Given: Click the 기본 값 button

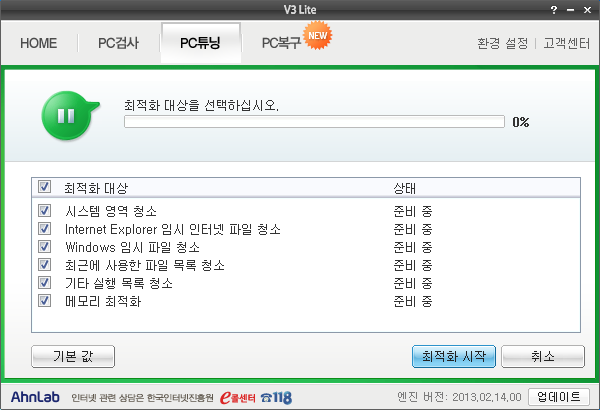Looking at the screenshot, I should click(x=73, y=356).
